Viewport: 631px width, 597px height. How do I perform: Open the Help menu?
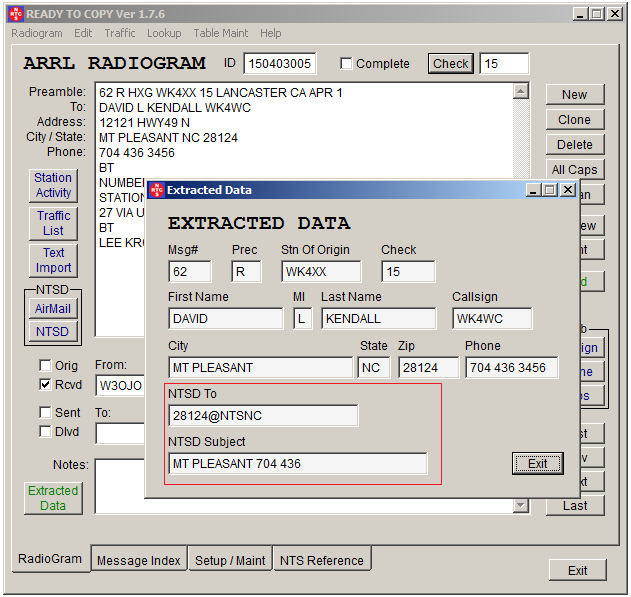click(270, 33)
